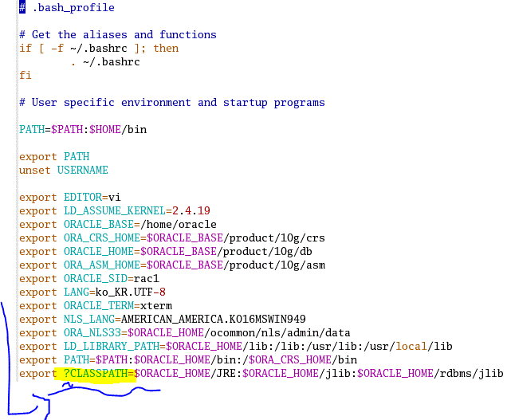Click the LANG=ko_KR.UTF-8 line
Viewport: 511px width, 420px height.
92,292
